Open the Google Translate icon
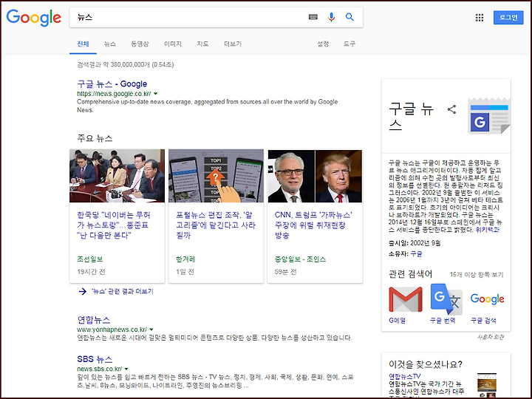 click(x=446, y=299)
